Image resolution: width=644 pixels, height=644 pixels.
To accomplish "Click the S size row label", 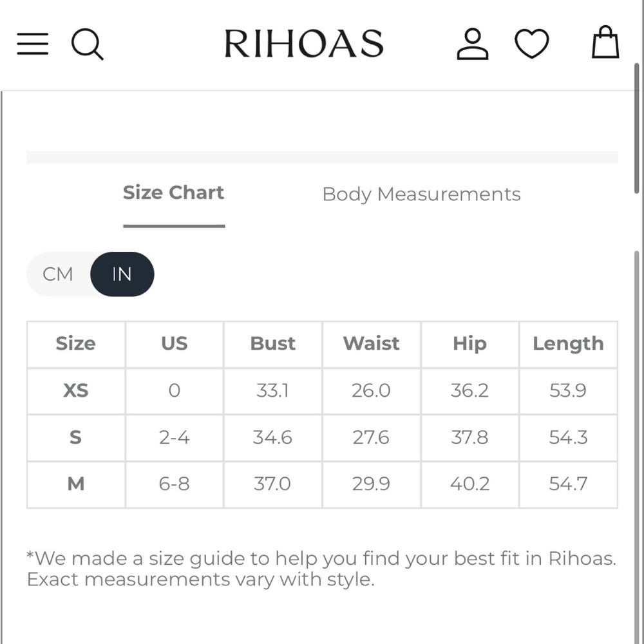I will (x=75, y=437).
